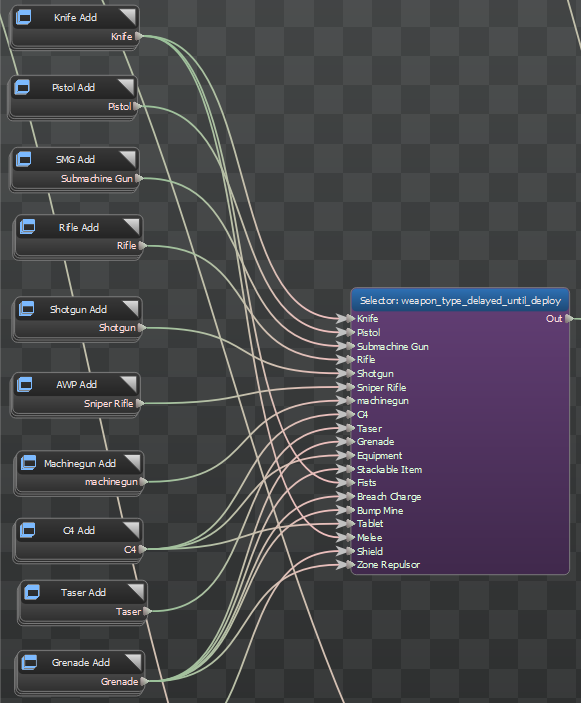Click the blue icon on Knife Add node
581x703 pixels.
(x=23, y=17)
